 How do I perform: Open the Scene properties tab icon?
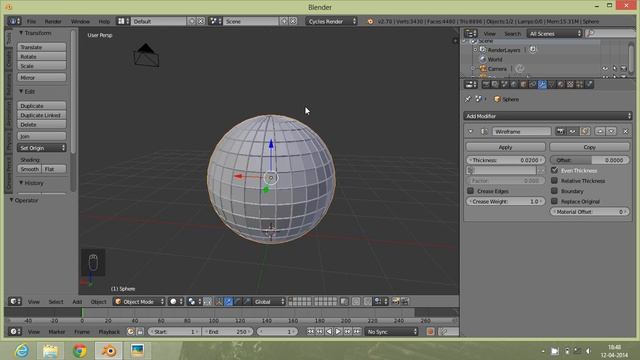(504, 84)
